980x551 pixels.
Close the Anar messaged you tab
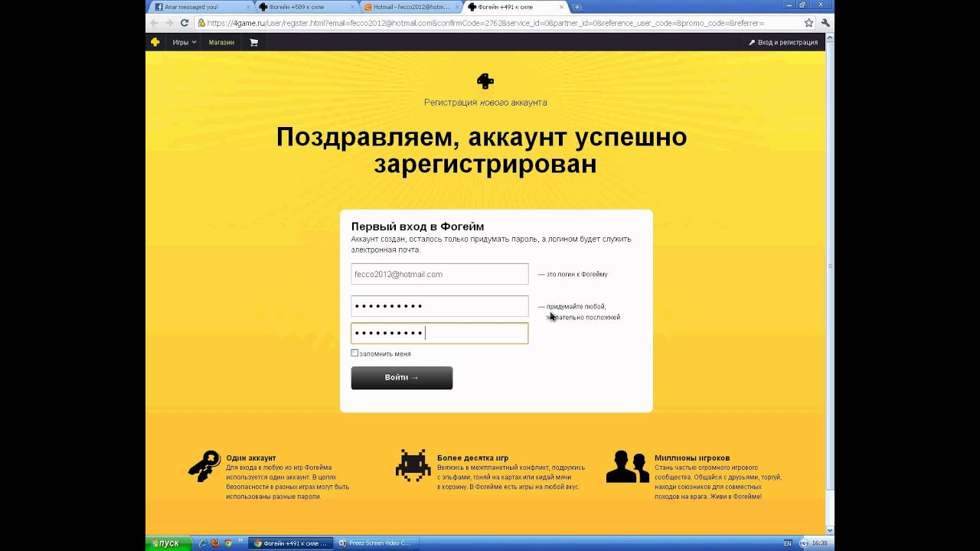(x=247, y=7)
